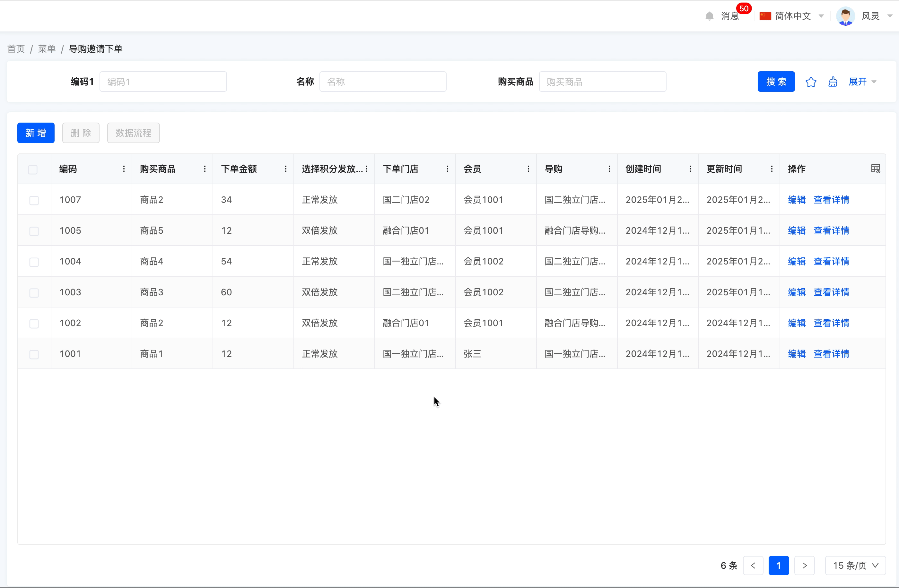Image resolution: width=899 pixels, height=588 pixels.
Task: Click the star favorite icon beside Search
Action: point(811,82)
